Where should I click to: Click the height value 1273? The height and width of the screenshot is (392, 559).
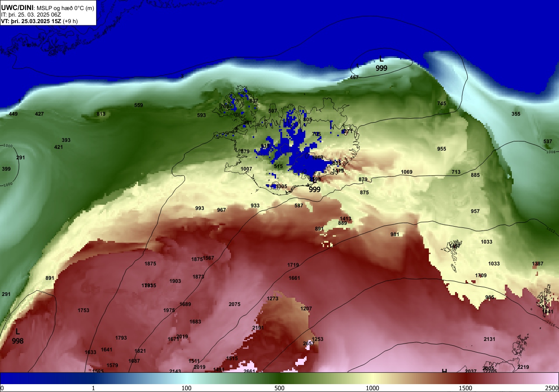point(273,299)
